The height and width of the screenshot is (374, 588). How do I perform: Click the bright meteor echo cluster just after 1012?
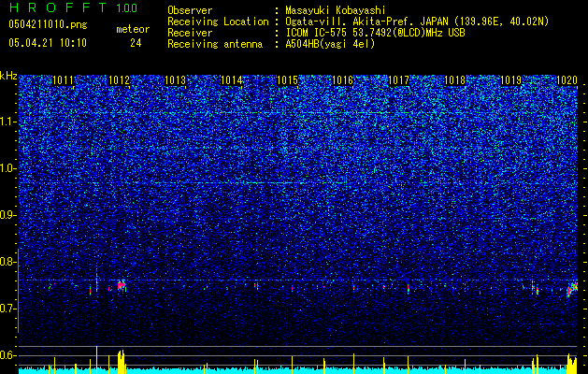click(x=122, y=285)
